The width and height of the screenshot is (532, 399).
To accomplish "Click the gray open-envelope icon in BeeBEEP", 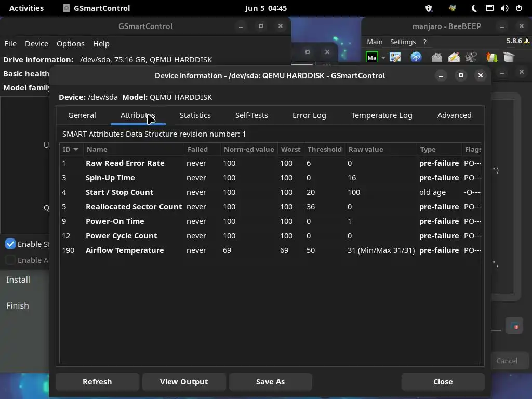I will [436, 57].
